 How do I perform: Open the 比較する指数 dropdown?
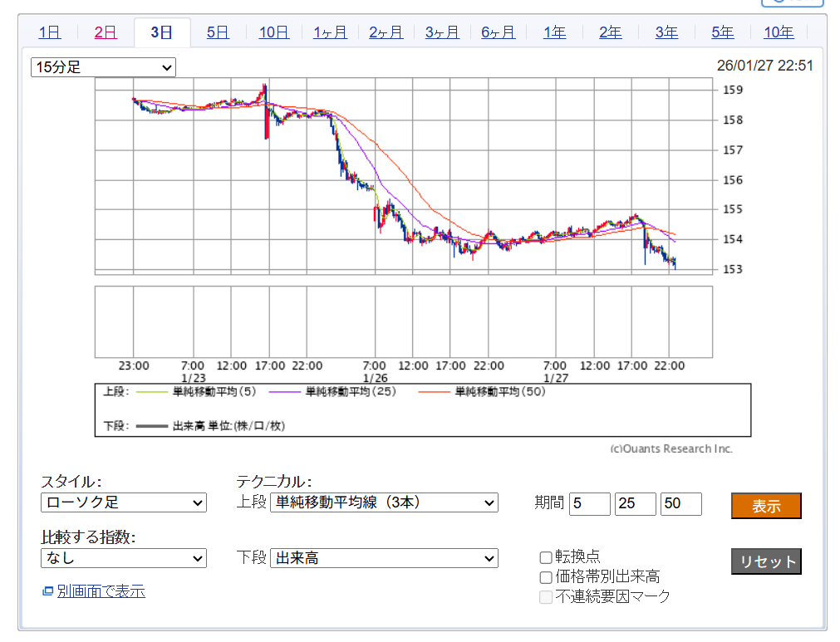click(123, 558)
